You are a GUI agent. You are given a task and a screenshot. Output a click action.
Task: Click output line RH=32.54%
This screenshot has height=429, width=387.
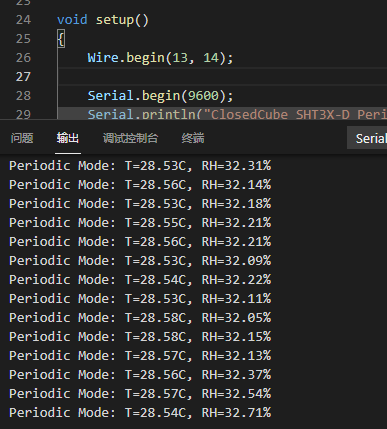coord(140,394)
